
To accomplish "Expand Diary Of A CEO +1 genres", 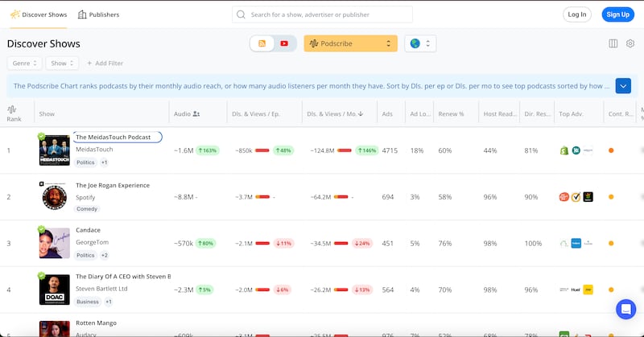I will pyautogui.click(x=109, y=302).
